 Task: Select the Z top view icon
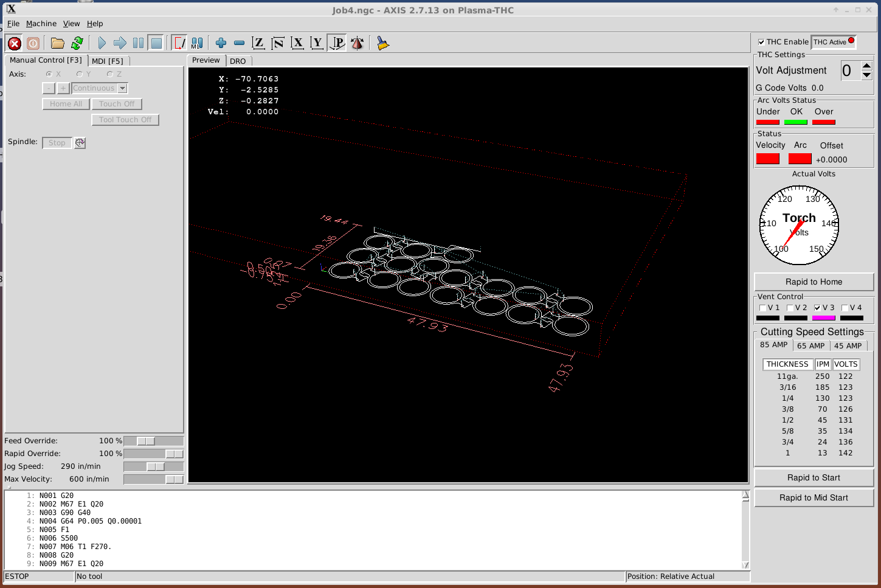coord(258,43)
